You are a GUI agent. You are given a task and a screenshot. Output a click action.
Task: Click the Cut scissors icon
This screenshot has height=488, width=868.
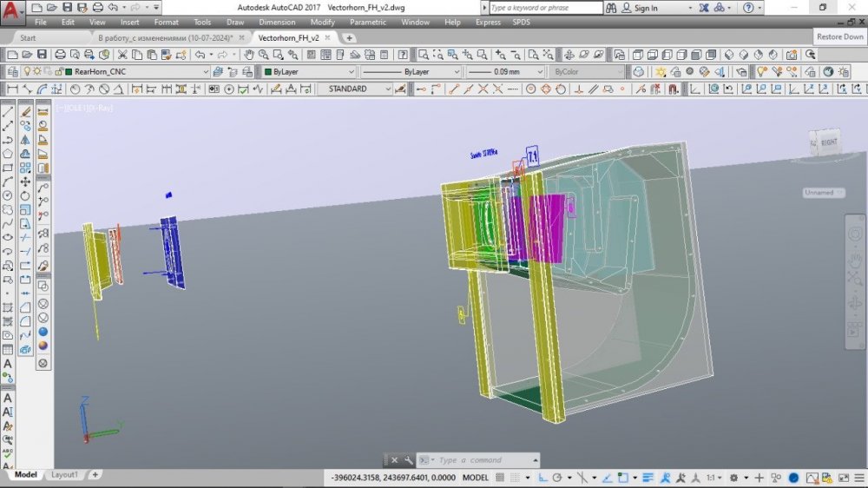[x=122, y=55]
